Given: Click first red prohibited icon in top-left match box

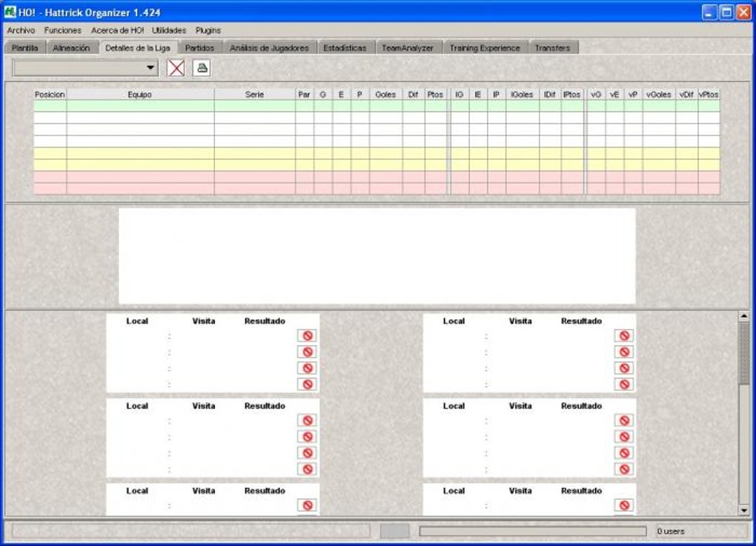Looking at the screenshot, I should [x=307, y=336].
